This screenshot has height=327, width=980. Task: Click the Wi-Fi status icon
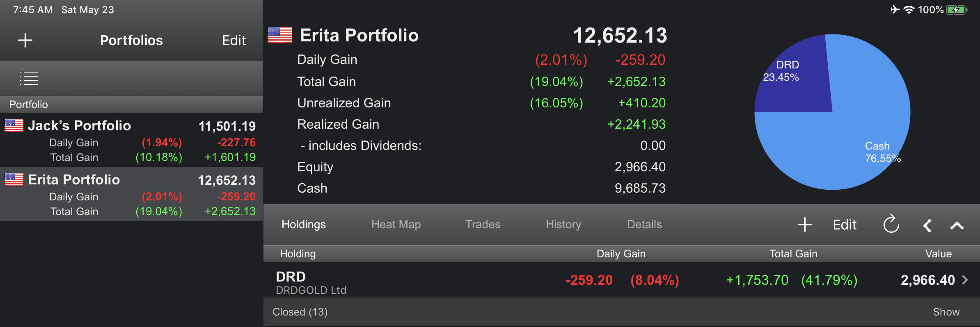[909, 10]
